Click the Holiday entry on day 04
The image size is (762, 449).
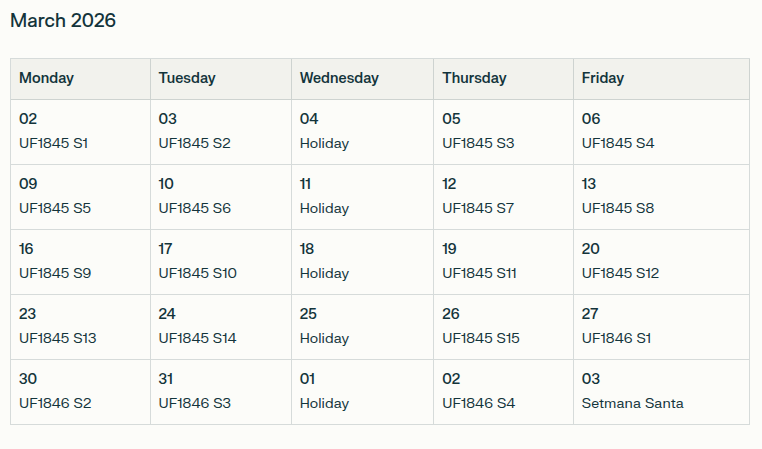(324, 143)
